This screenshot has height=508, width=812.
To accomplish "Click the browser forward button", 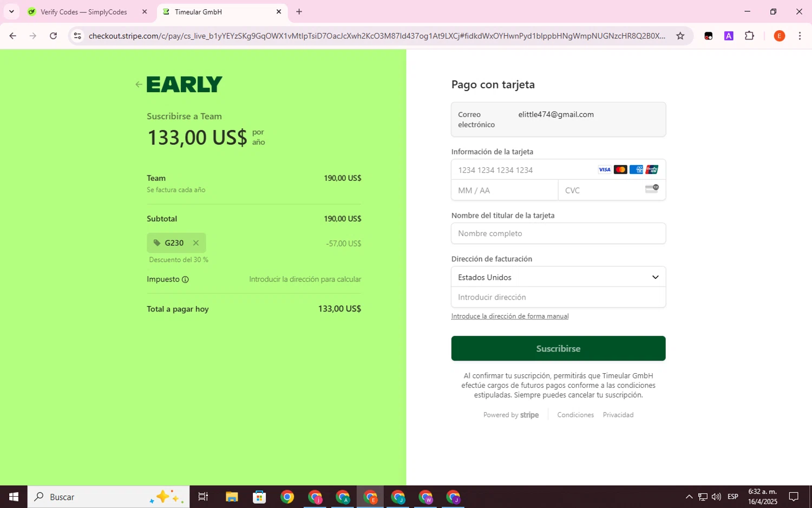I will coord(33,36).
